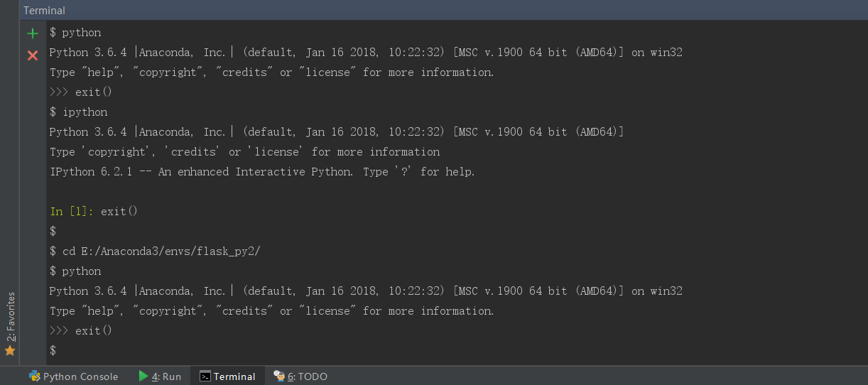Click the Terminal tab's prompt icon

tap(205, 376)
